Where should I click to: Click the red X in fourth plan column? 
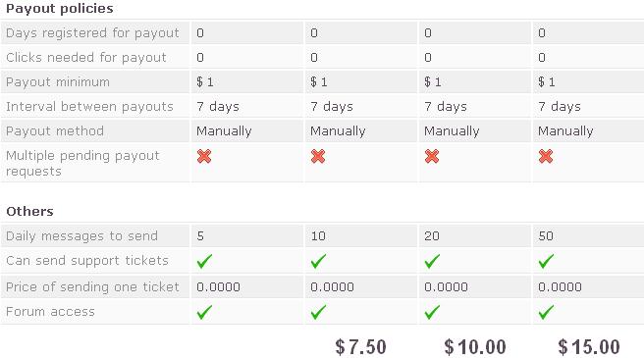click(546, 156)
